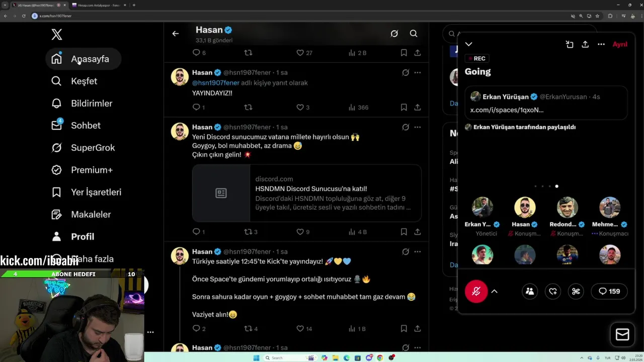The width and height of the screenshot is (644, 362).
Task: Go to Anasayfa in the sidebar
Action: click(x=84, y=59)
